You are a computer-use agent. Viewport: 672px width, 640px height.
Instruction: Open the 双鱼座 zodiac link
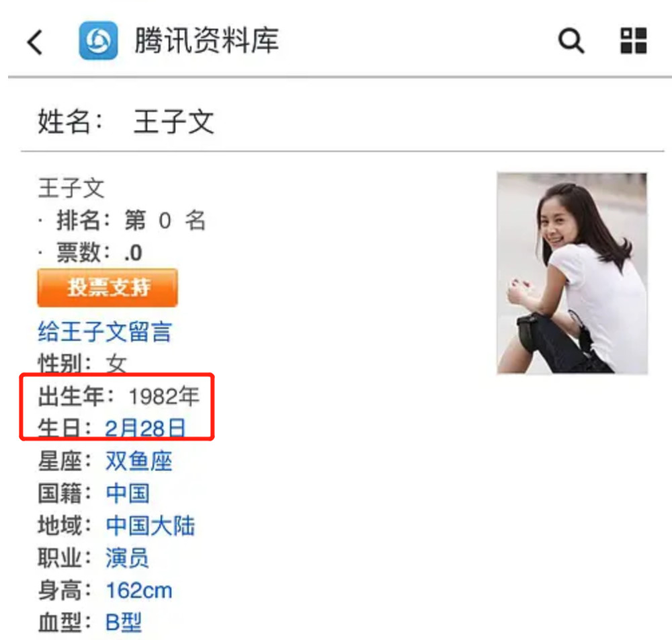point(139,461)
